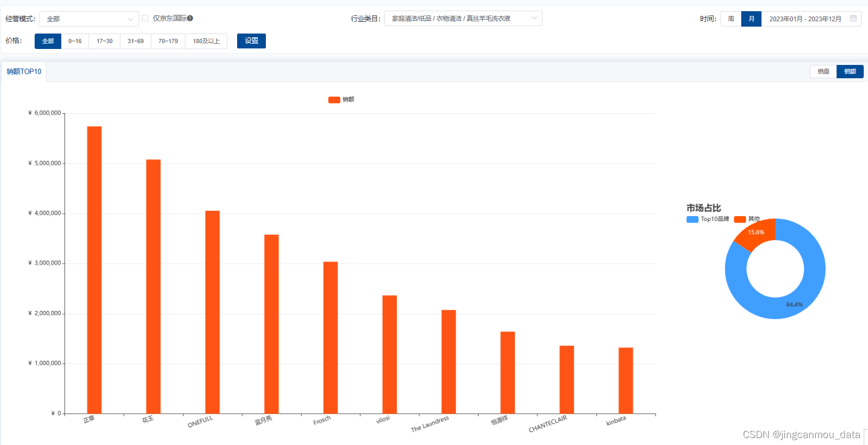Click the 设置 button
Screen dimensions: 868x445
[252, 41]
